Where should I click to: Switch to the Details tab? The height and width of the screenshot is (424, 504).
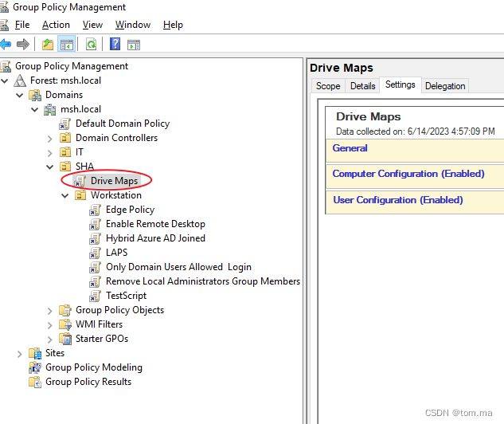[x=362, y=86]
